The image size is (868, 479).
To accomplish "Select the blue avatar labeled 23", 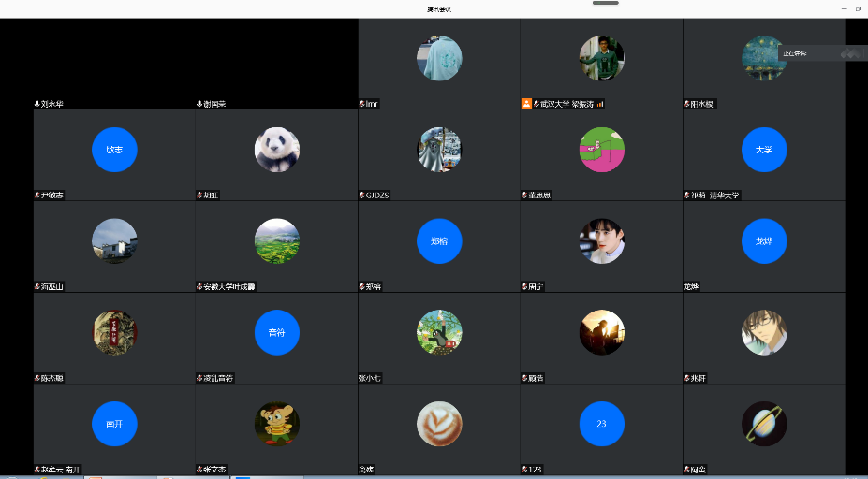I will point(601,424).
